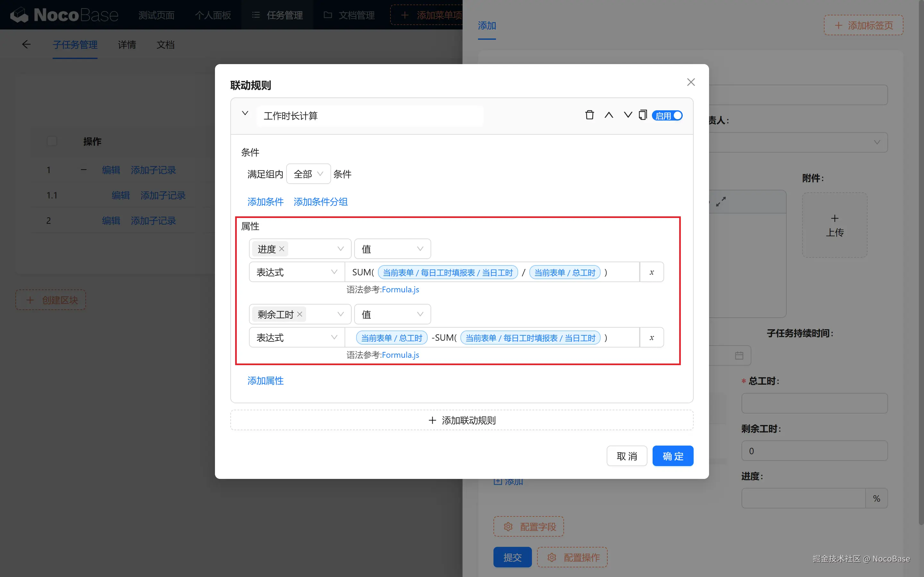Click the 添加条件分组 link
The image size is (924, 577).
tap(321, 202)
